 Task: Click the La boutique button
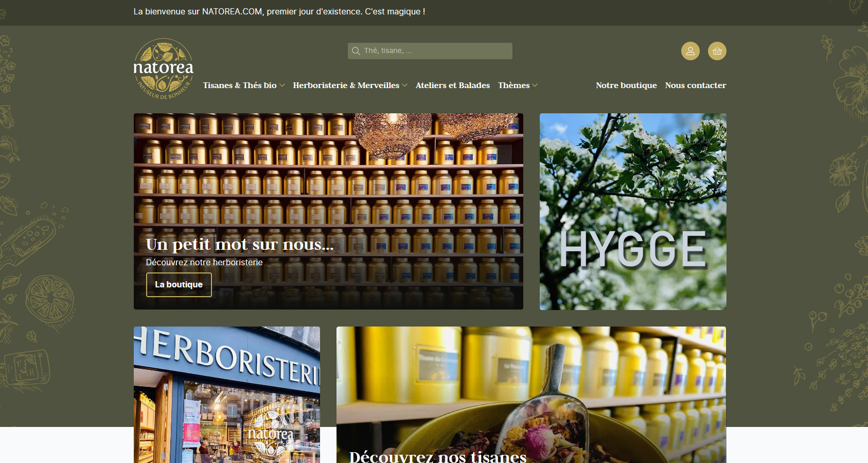tap(179, 285)
